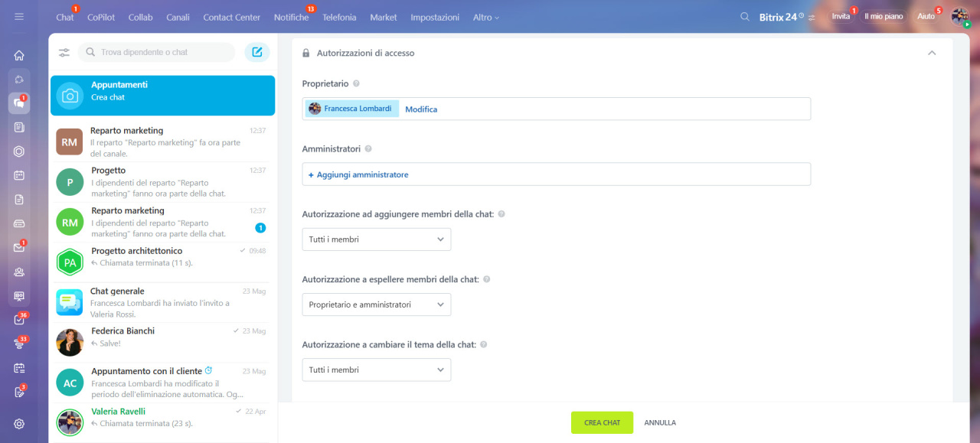Screen dimensions: 980x443
Task: Click the Aiuto help button
Action: (926, 16)
